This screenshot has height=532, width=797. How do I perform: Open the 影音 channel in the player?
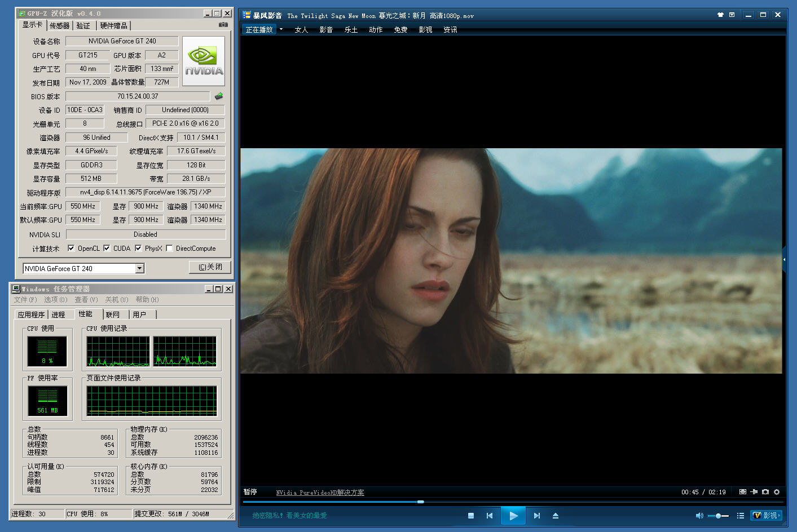(326, 30)
